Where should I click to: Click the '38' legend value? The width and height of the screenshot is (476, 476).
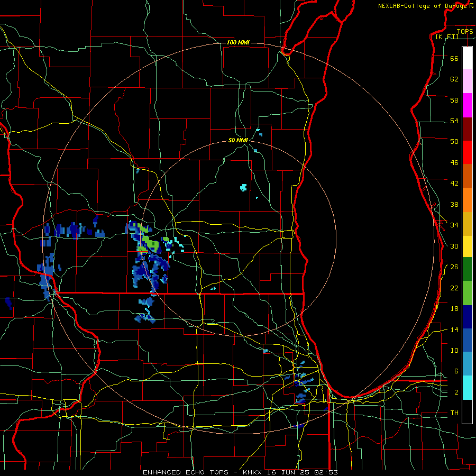[x=454, y=204]
